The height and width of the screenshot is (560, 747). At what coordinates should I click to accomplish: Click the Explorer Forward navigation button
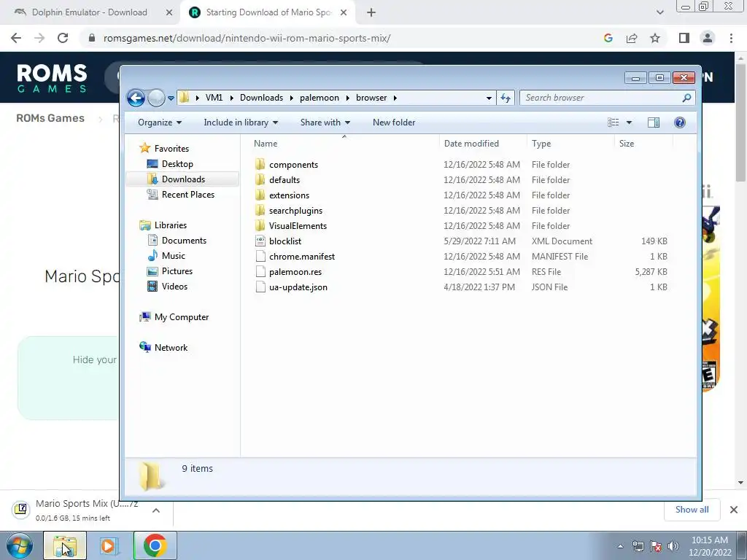point(156,98)
